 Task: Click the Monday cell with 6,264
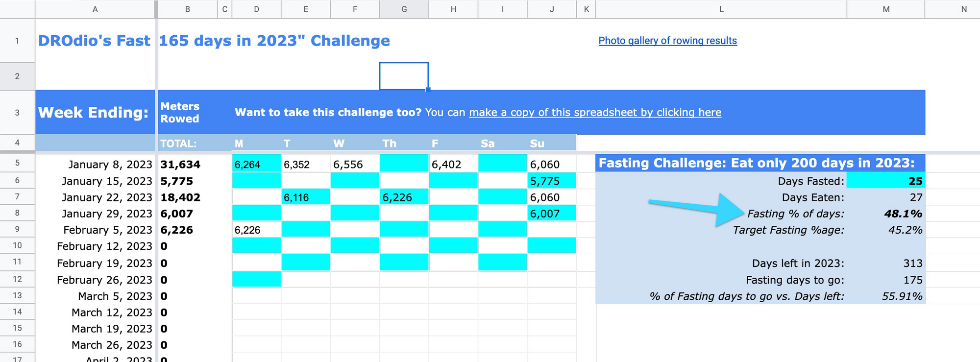pyautogui.click(x=256, y=164)
